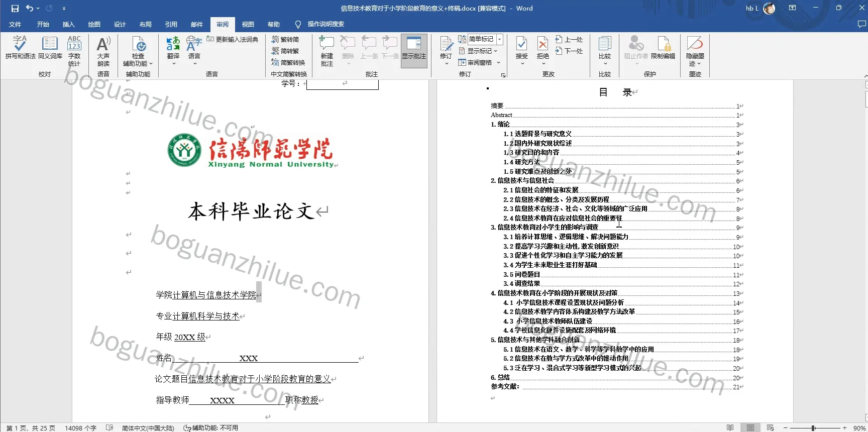
Task: Click the zoom in plus button
Action: (x=845, y=428)
